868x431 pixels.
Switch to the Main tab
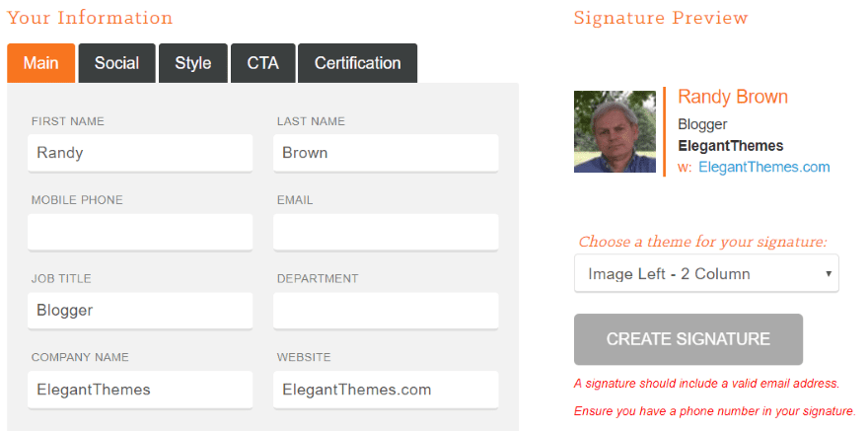(41, 63)
